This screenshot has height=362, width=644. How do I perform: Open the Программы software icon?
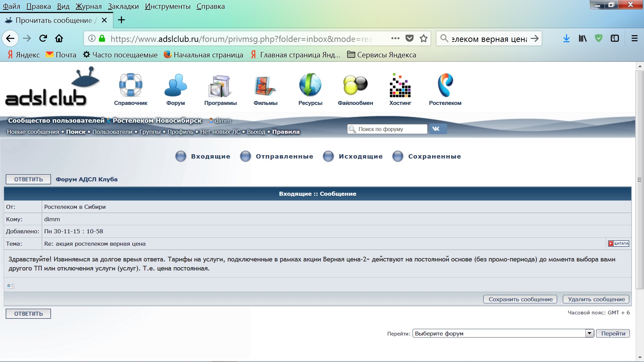[x=220, y=86]
